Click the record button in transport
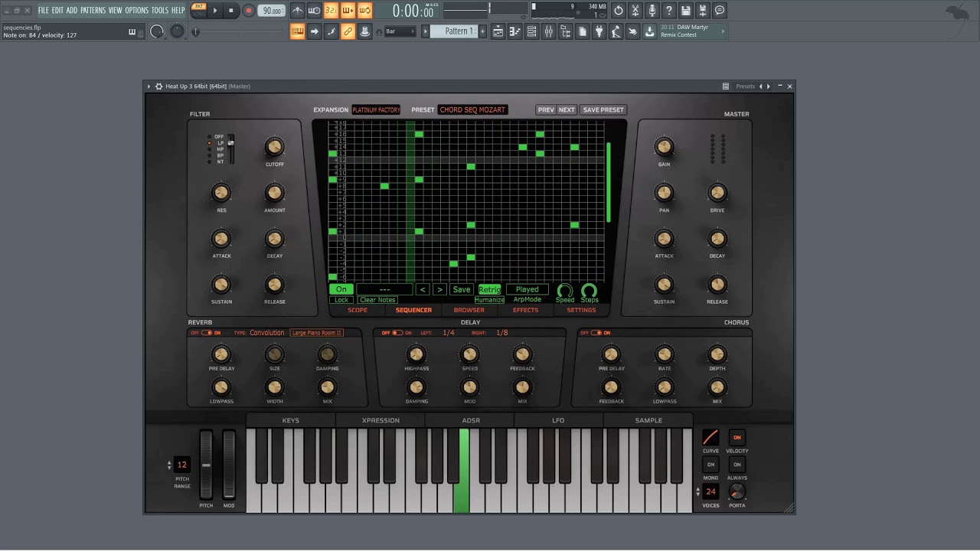 (x=248, y=11)
